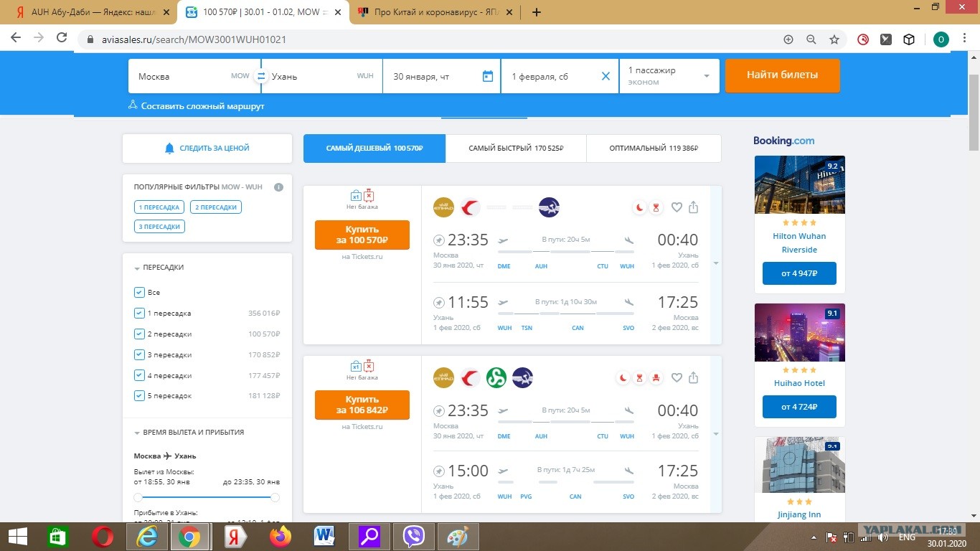
Task: Open the departure date calendar icon
Action: (488, 76)
